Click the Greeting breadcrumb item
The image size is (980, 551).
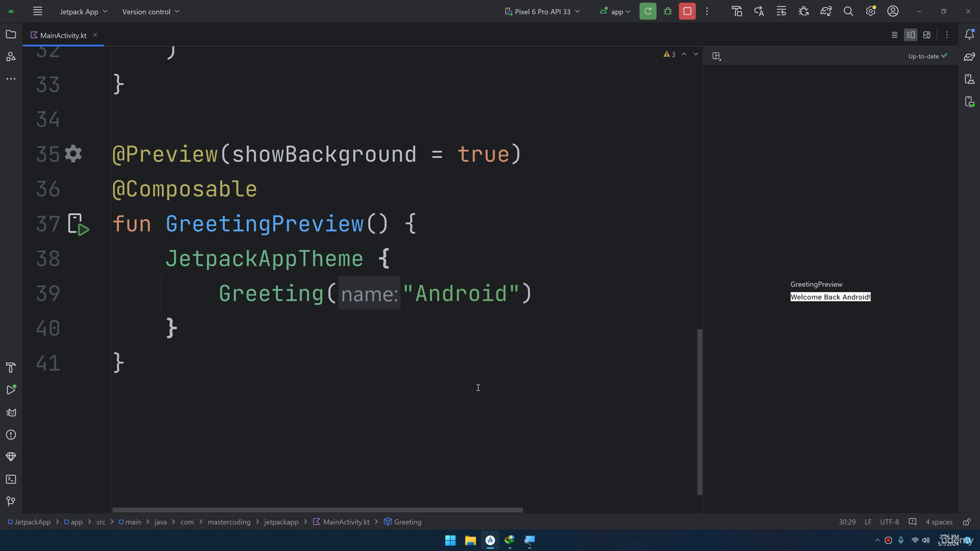click(403, 522)
